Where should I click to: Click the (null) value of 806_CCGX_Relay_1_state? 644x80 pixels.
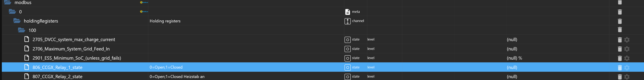pos(512,67)
